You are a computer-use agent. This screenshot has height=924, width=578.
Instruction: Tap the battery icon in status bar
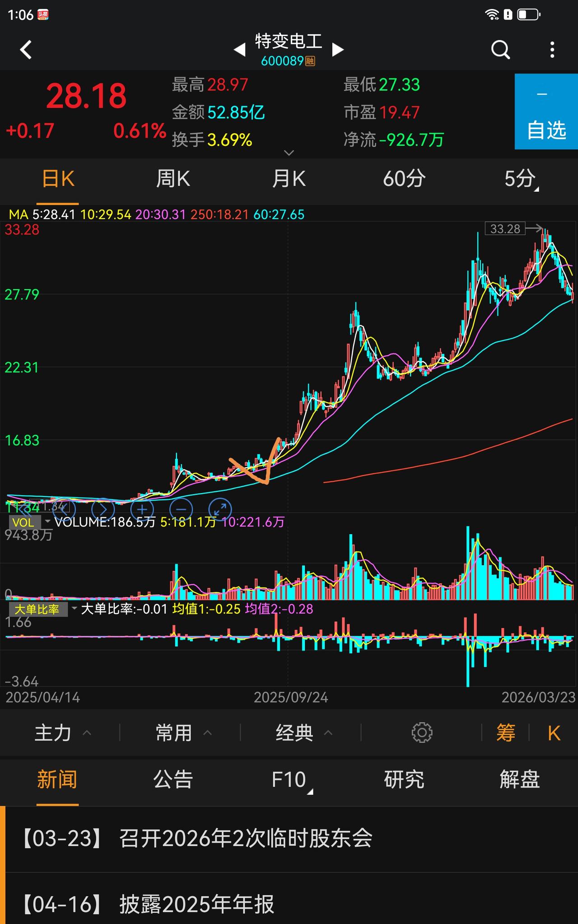click(529, 14)
